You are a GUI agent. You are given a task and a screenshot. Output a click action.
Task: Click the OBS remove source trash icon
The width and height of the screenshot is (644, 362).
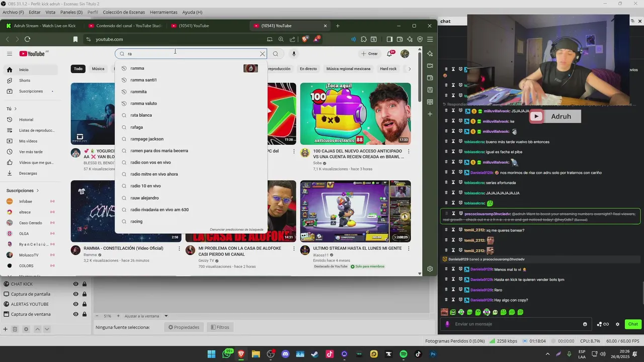pyautogui.click(x=15, y=329)
